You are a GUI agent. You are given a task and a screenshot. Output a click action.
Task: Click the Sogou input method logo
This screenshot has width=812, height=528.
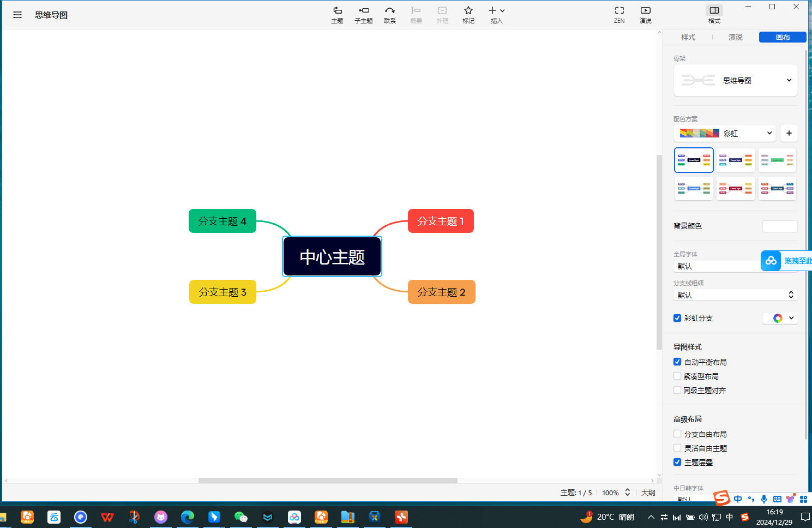[722, 498]
